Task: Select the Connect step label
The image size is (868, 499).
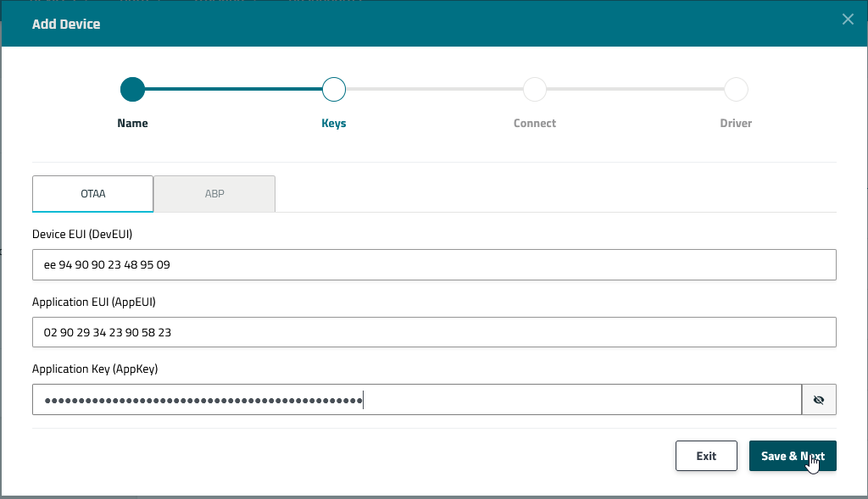Action: pyautogui.click(x=535, y=124)
